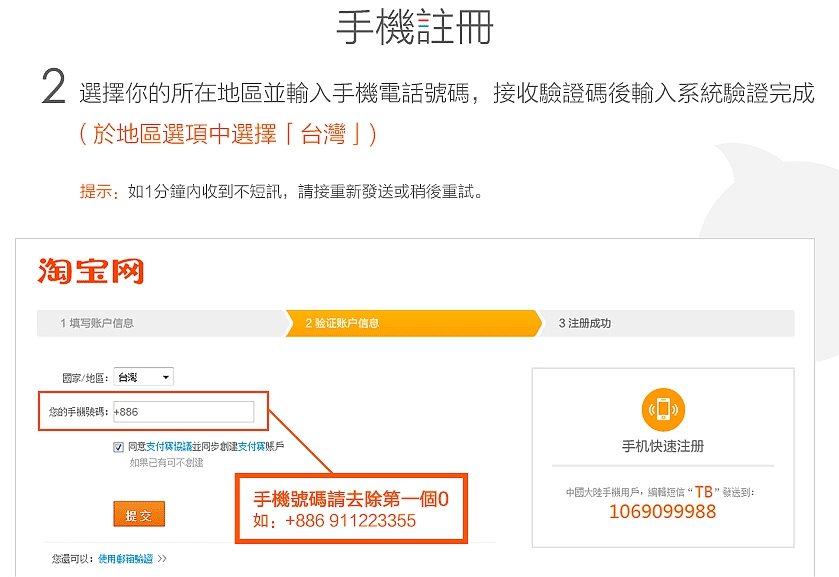Click the 使用郵箱驗證 email verification link
Viewport: 839px width, 577px height.
(x=126, y=559)
